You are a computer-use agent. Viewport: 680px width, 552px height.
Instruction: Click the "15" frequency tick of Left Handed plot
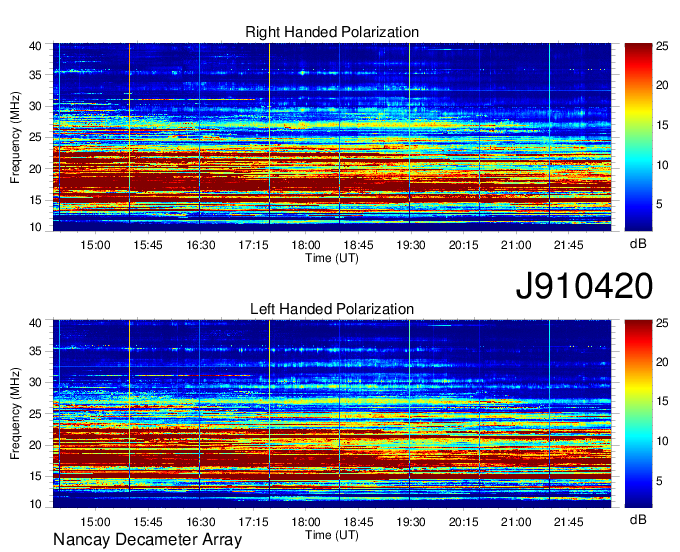(36, 477)
